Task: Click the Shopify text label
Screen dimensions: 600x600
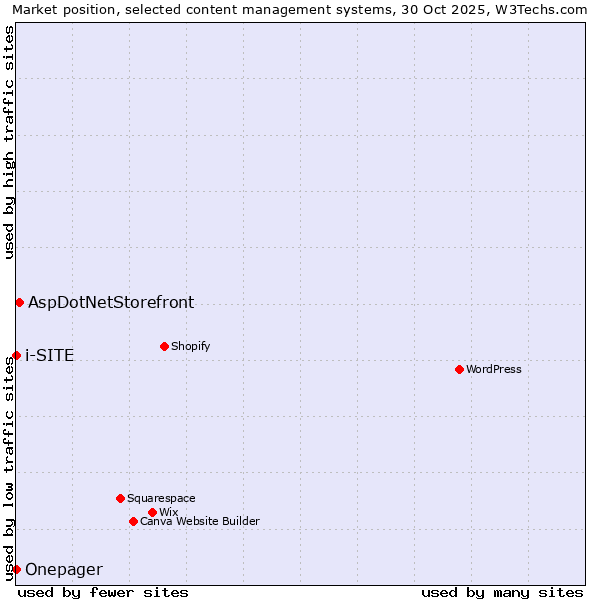Action: [190, 346]
